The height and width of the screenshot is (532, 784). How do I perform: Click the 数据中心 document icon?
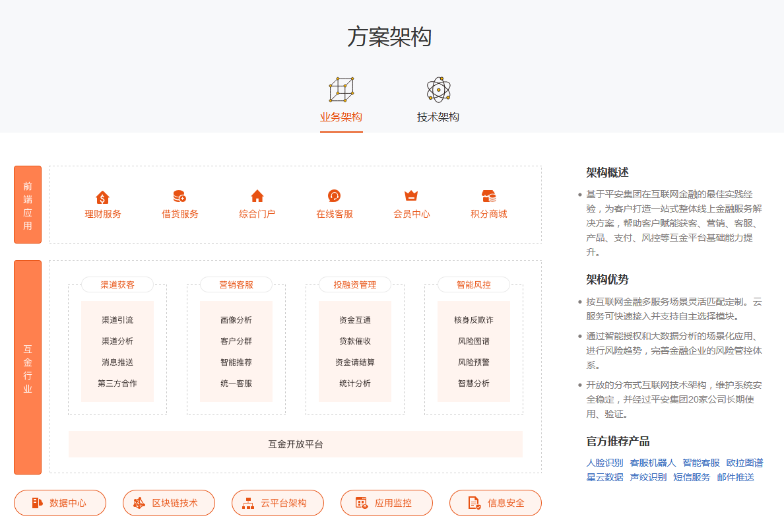(37, 503)
